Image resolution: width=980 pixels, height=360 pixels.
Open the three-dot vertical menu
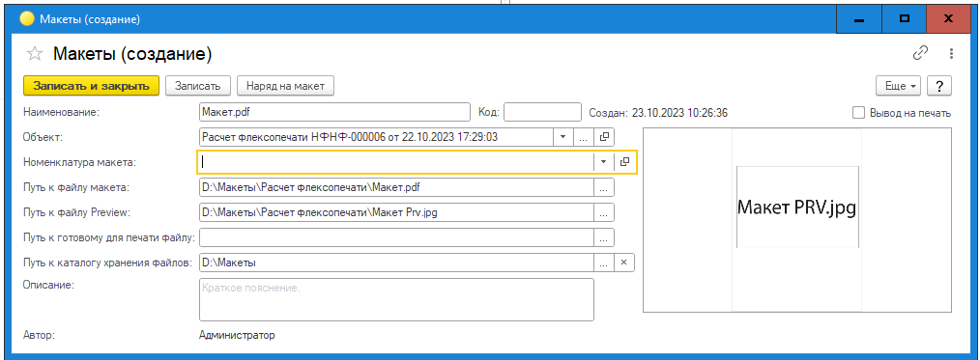coord(951,54)
